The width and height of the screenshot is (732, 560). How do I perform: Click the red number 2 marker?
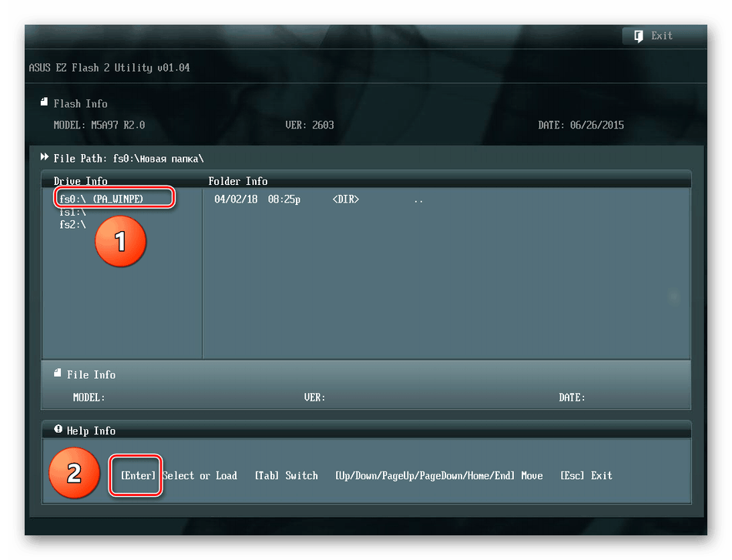[74, 473]
